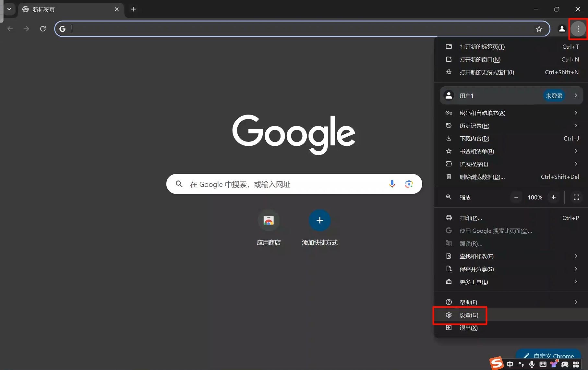
Task: Click the bookmark star icon in address bar
Action: [x=539, y=29]
